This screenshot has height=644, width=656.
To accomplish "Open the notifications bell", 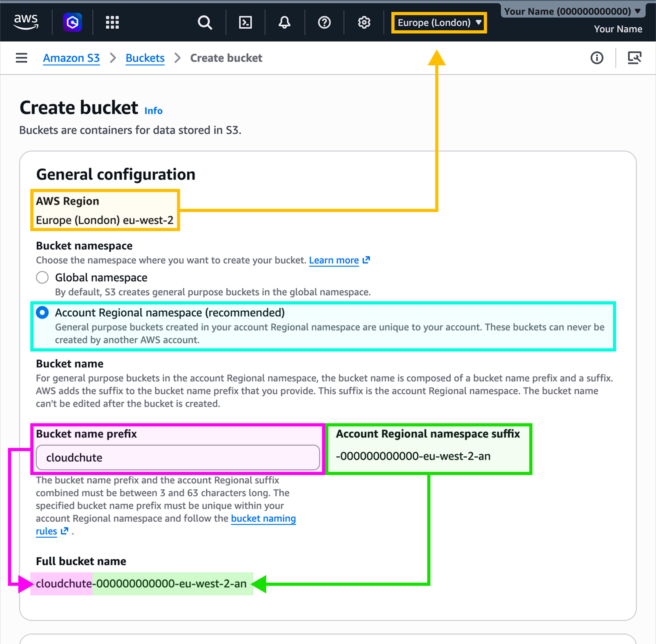I will tap(284, 22).
